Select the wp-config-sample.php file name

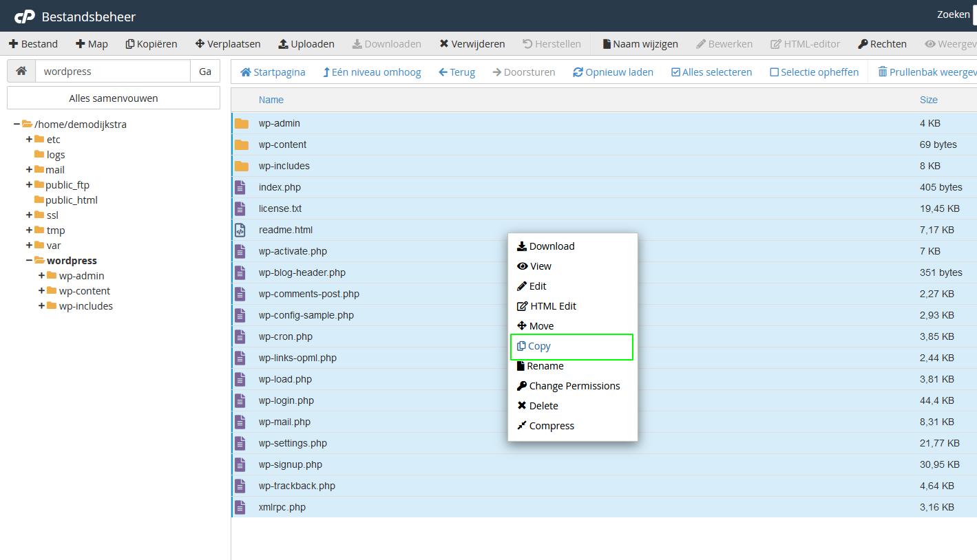[x=306, y=315]
